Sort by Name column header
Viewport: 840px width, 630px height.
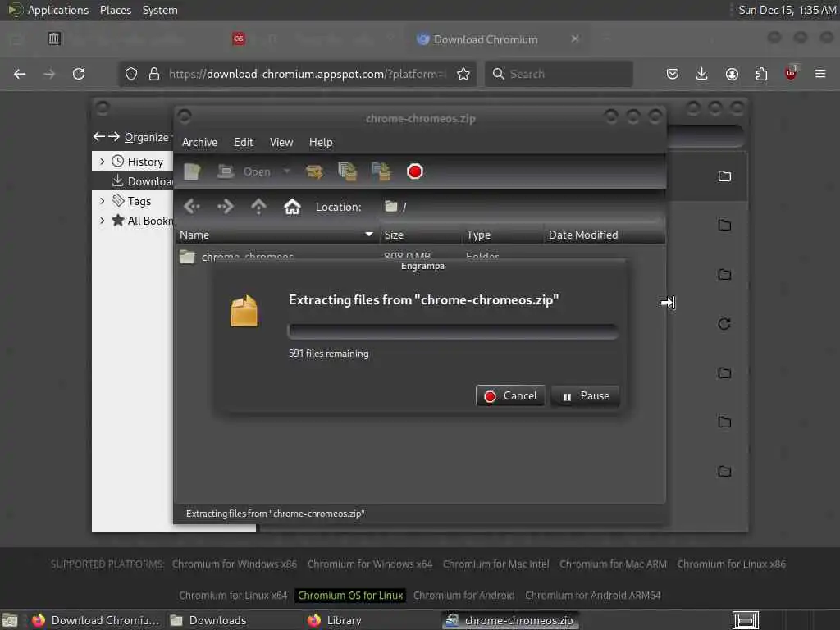pos(277,235)
